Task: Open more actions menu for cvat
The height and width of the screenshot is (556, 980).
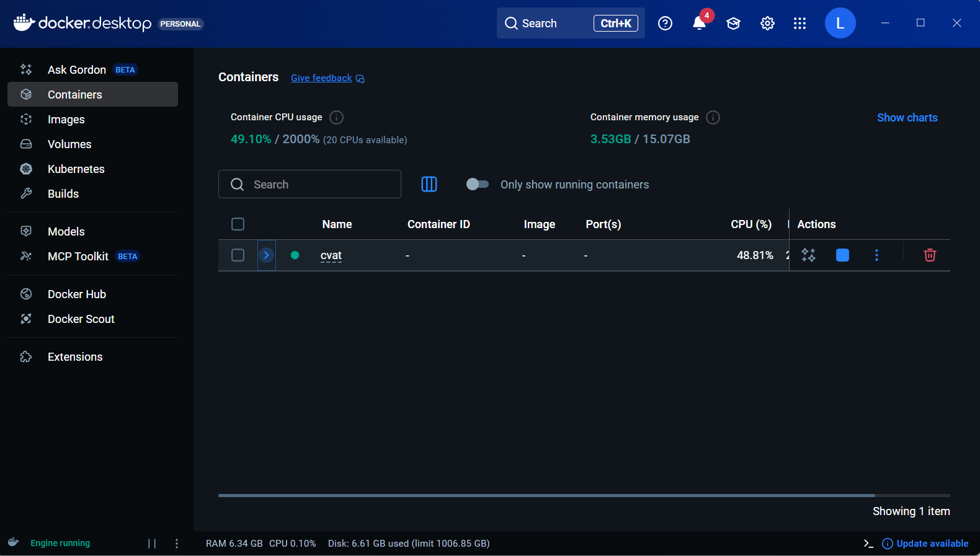Action: [876, 255]
